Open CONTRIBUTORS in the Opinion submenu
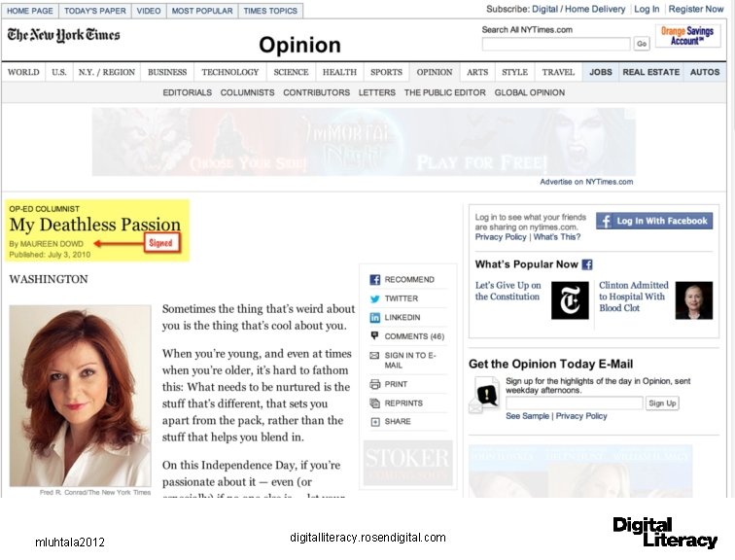 click(316, 92)
